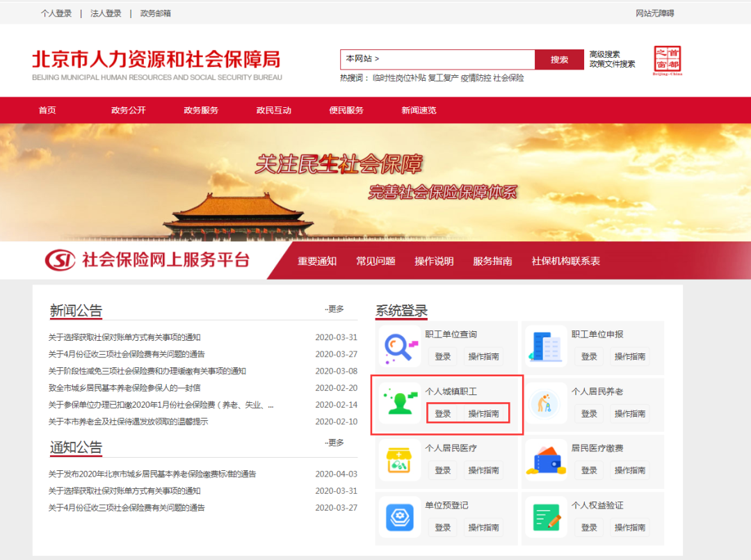The width and height of the screenshot is (751, 560).
Task: Click the 个人居民医疗 medicine shop icon
Action: point(401,461)
